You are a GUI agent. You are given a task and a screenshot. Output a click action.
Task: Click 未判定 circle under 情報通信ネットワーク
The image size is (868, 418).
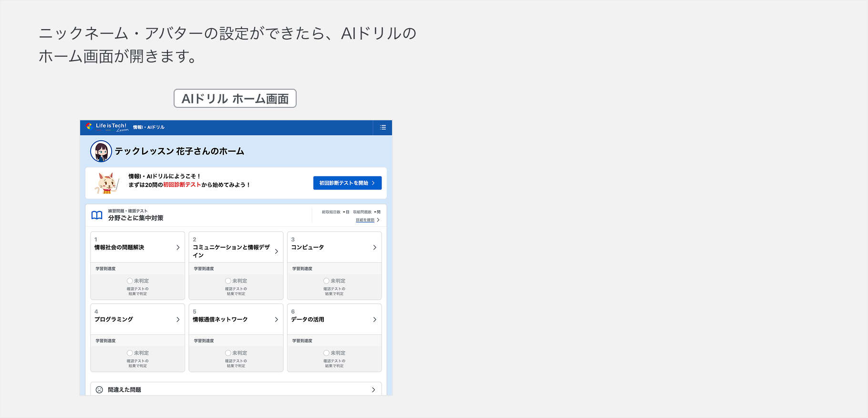(x=228, y=353)
